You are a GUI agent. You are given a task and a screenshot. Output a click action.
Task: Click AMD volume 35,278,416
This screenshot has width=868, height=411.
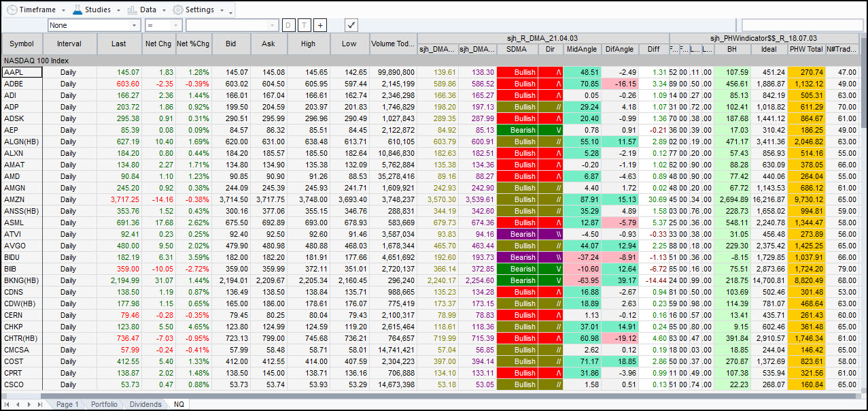click(x=393, y=176)
